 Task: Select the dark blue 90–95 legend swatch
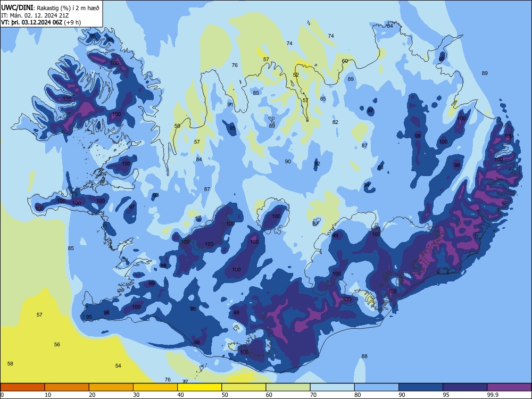421,387
